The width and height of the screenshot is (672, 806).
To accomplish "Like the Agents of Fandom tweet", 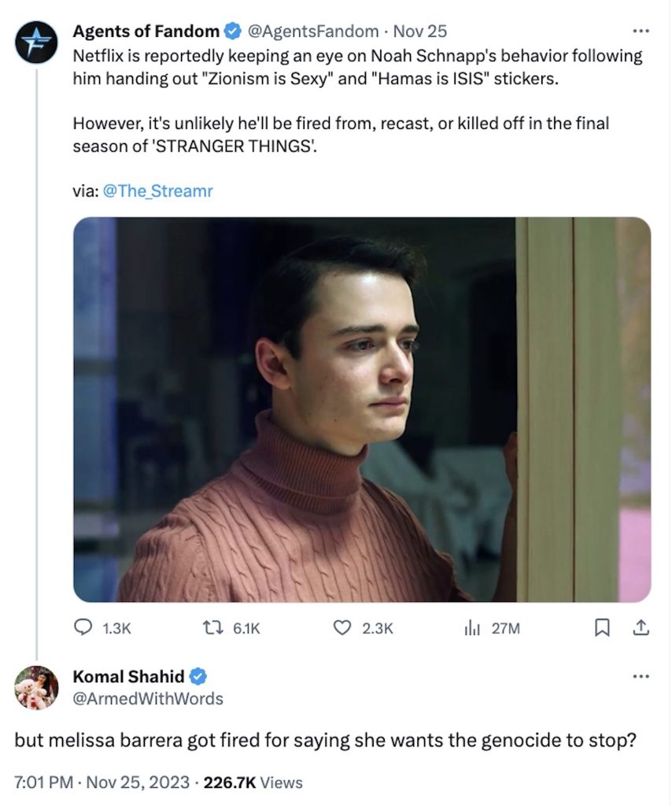I will 342,629.
